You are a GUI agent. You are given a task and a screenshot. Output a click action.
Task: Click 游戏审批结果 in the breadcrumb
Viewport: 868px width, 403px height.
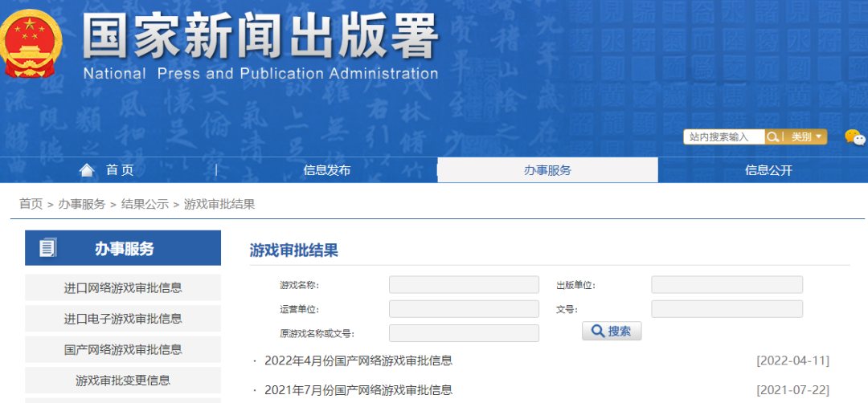[219, 204]
